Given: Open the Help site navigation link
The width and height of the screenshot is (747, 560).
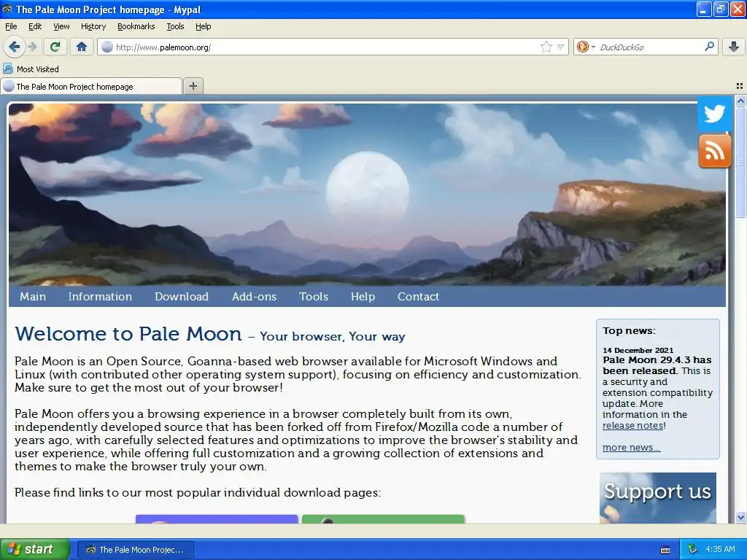Looking at the screenshot, I should pyautogui.click(x=363, y=296).
